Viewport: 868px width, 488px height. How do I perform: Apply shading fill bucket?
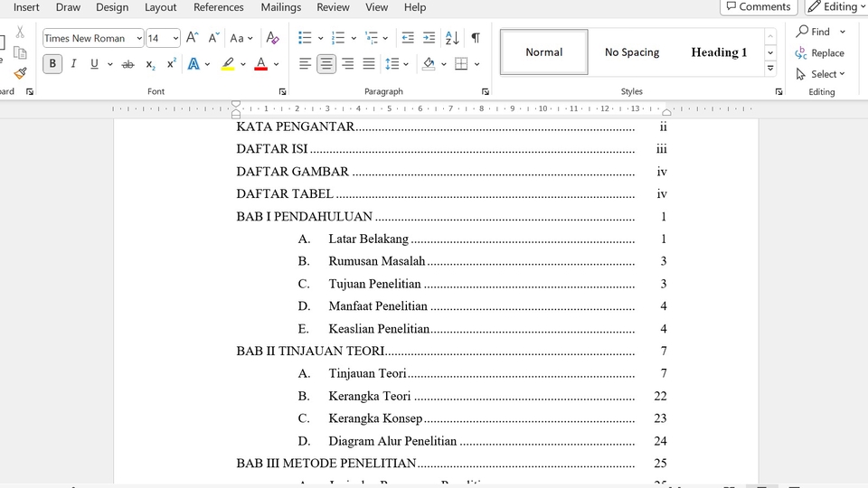[x=429, y=63]
